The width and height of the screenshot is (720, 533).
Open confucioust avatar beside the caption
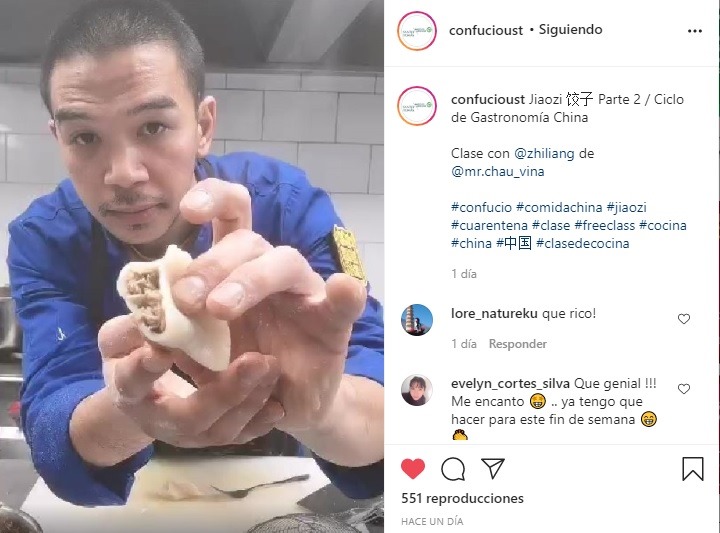416,106
